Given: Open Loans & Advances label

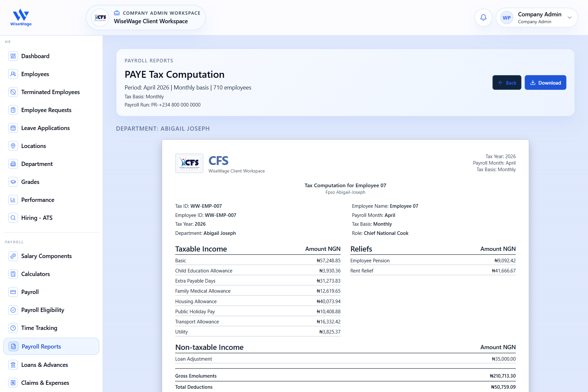Looking at the screenshot, I should 45,365.
